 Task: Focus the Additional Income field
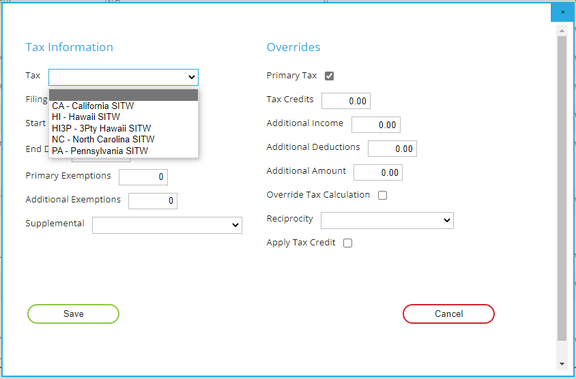(376, 125)
